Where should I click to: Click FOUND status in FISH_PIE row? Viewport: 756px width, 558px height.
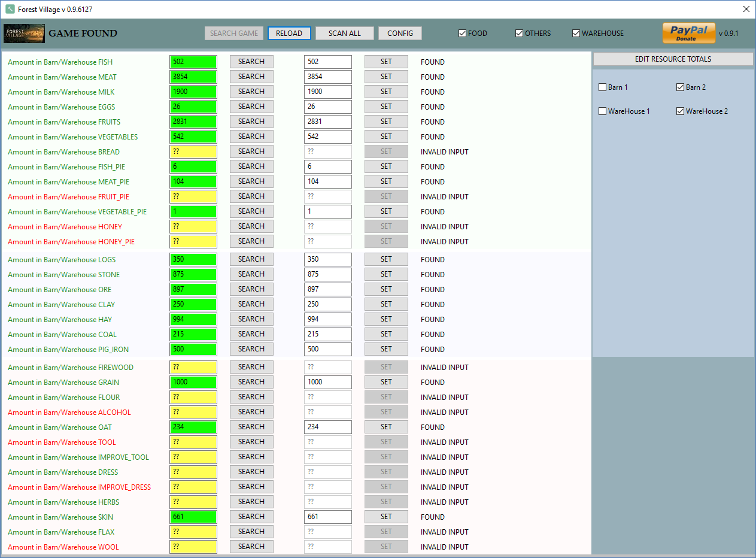433,167
